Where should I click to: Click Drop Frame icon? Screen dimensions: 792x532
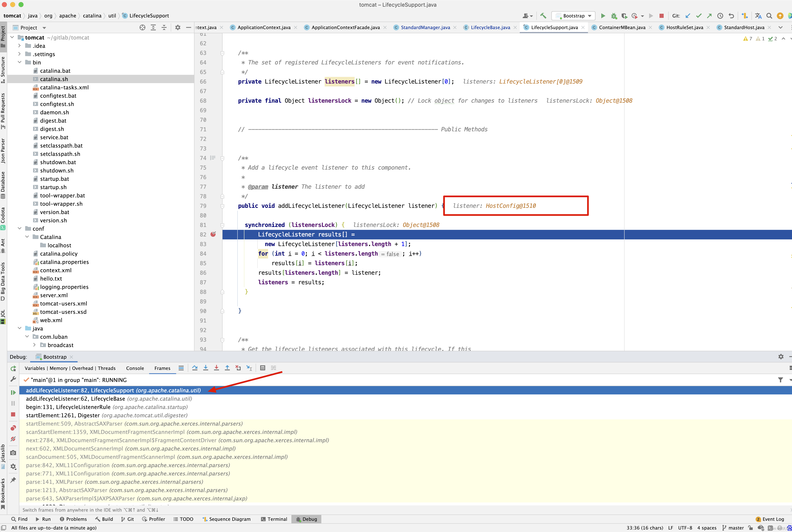pyautogui.click(x=238, y=368)
